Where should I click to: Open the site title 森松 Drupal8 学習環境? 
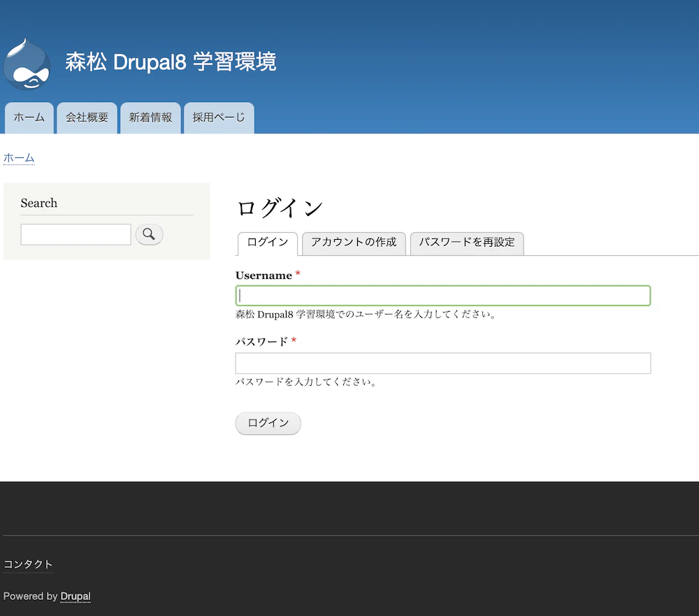pos(171,62)
